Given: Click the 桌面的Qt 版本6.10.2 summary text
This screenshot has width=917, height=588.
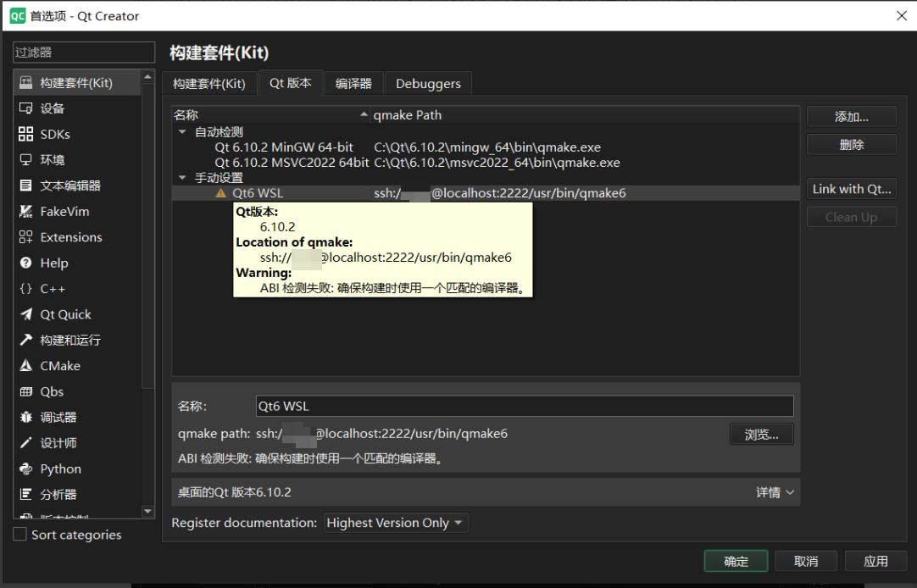Looking at the screenshot, I should (x=235, y=492).
